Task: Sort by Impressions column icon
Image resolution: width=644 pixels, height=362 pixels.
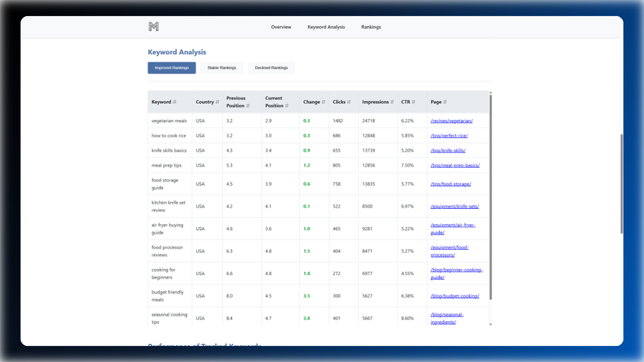Action: tap(392, 102)
